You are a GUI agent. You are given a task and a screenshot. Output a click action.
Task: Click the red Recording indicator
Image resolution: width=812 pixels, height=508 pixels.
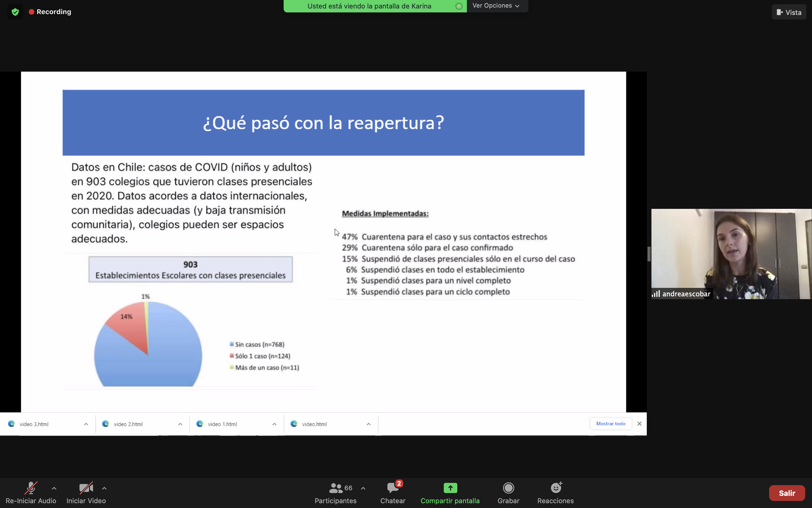pyautogui.click(x=50, y=12)
